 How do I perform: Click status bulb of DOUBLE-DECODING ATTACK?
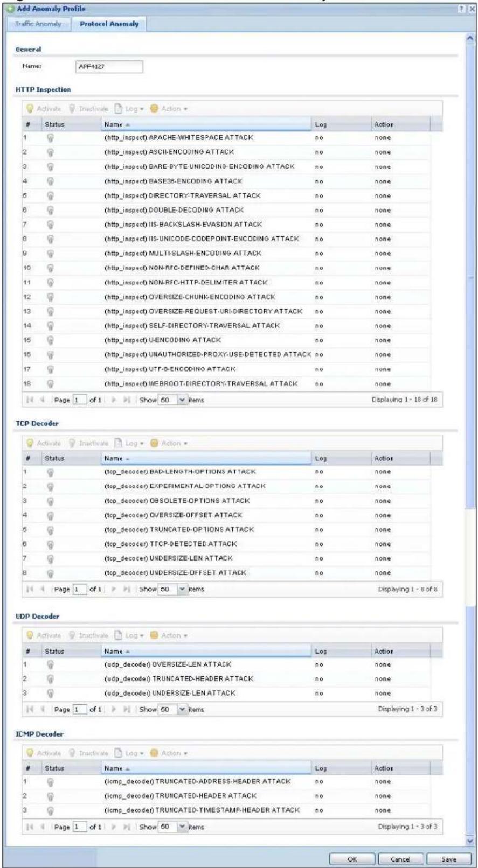point(51,210)
